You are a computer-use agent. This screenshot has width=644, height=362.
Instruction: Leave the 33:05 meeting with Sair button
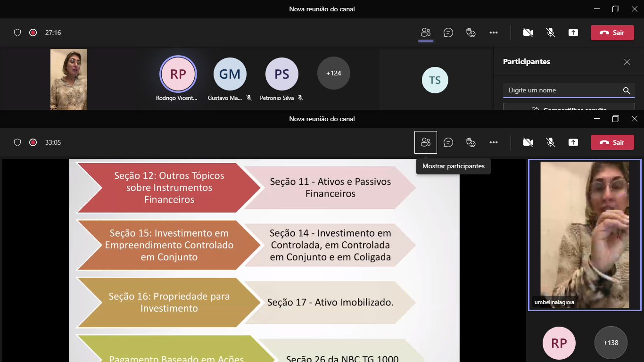612,142
